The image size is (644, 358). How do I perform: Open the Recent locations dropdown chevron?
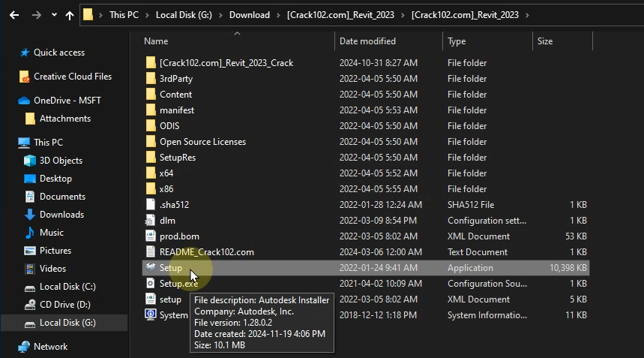[x=54, y=15]
